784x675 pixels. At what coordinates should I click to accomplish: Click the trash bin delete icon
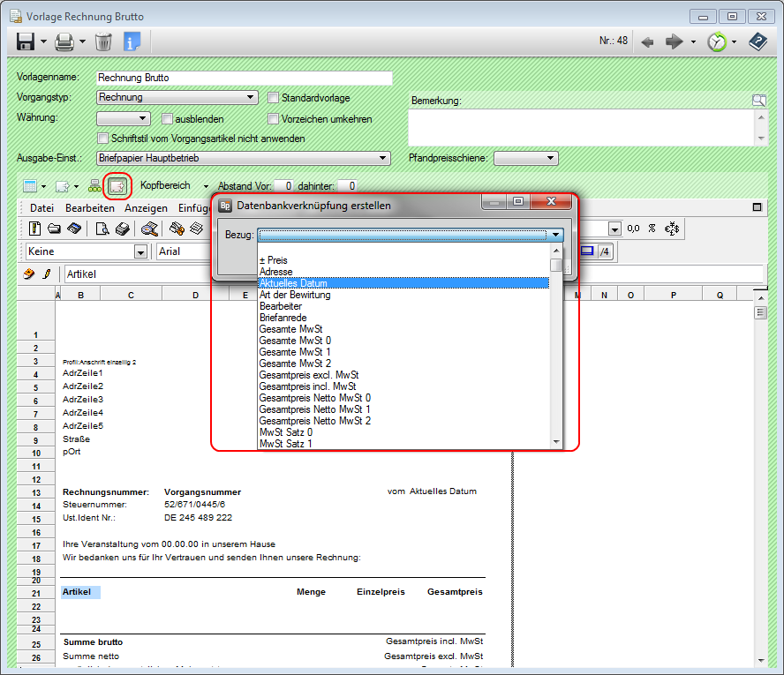pyautogui.click(x=103, y=41)
